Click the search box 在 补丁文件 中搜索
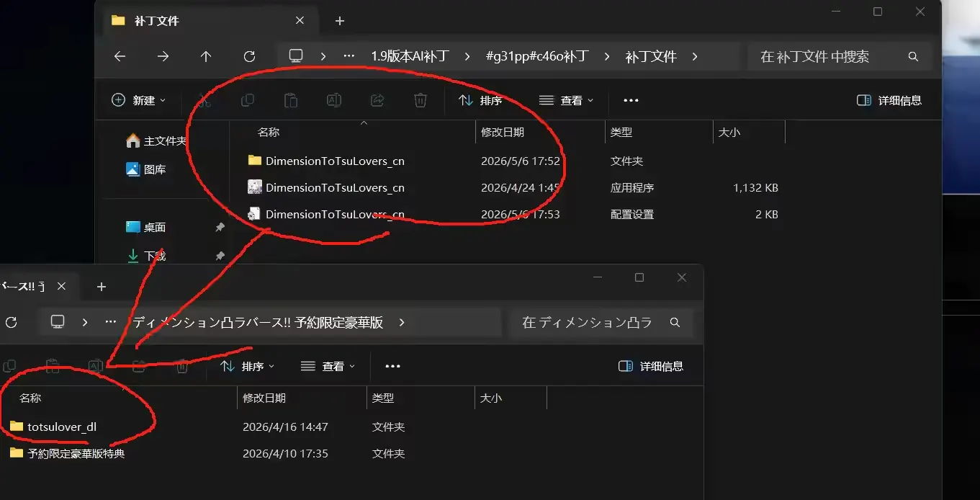This screenshot has height=500, width=980. [840, 56]
